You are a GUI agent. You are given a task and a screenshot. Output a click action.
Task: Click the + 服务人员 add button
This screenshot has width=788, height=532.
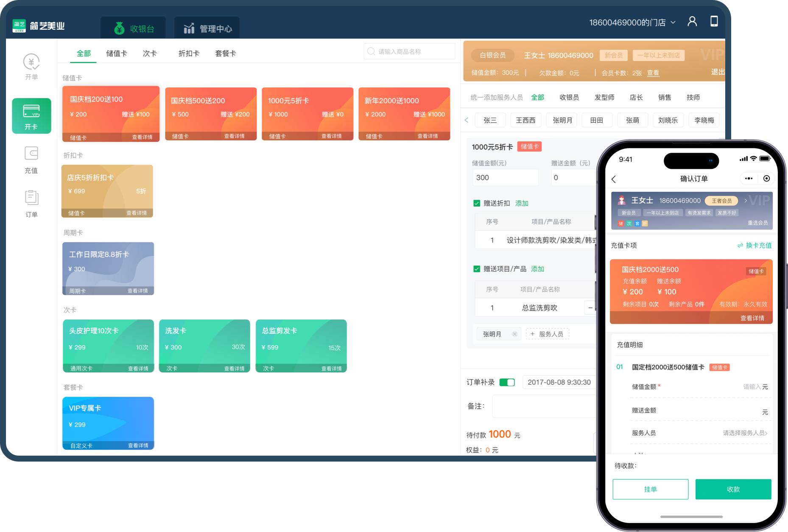[547, 334]
